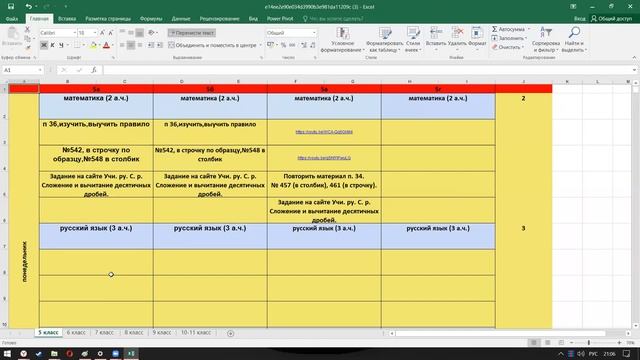Apply the percent style icon

point(283,45)
